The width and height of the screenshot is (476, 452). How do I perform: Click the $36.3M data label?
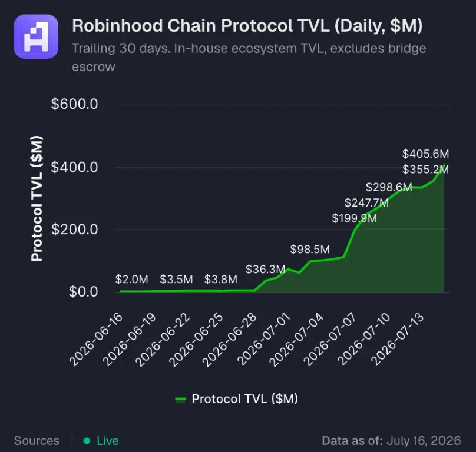click(265, 269)
